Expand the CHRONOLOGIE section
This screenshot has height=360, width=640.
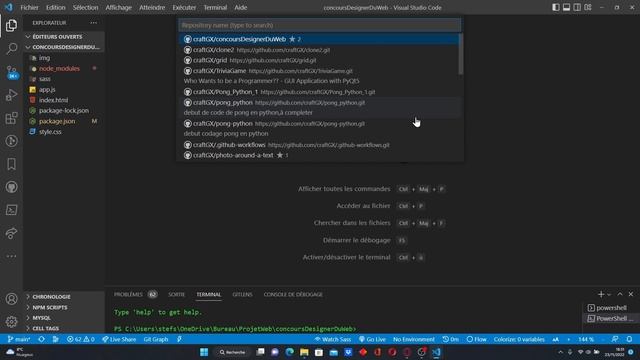pos(64,297)
